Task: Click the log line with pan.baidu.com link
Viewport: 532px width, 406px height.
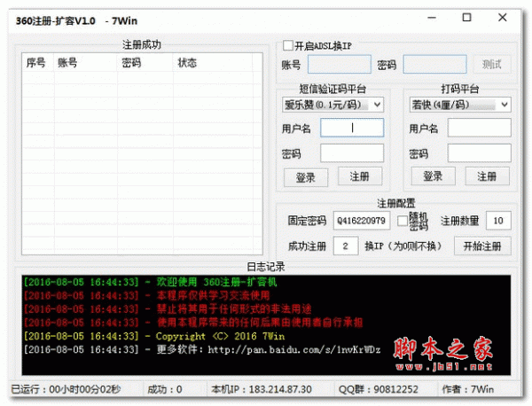Action: tap(202, 349)
